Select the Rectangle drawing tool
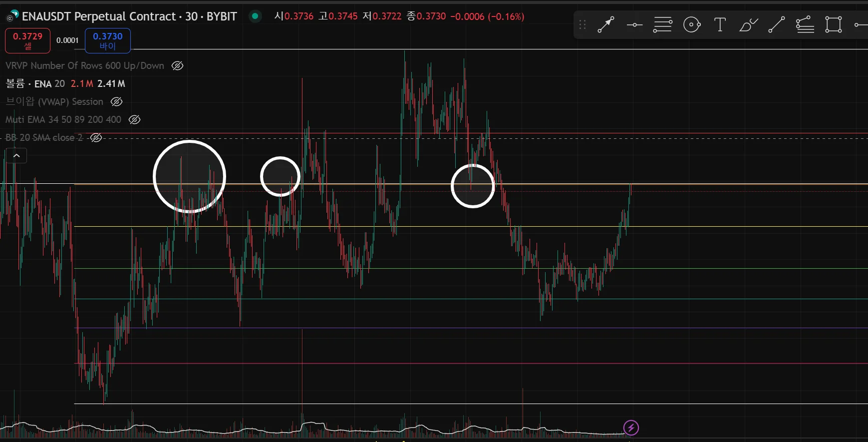Image resolution: width=868 pixels, height=442 pixels. [x=834, y=24]
